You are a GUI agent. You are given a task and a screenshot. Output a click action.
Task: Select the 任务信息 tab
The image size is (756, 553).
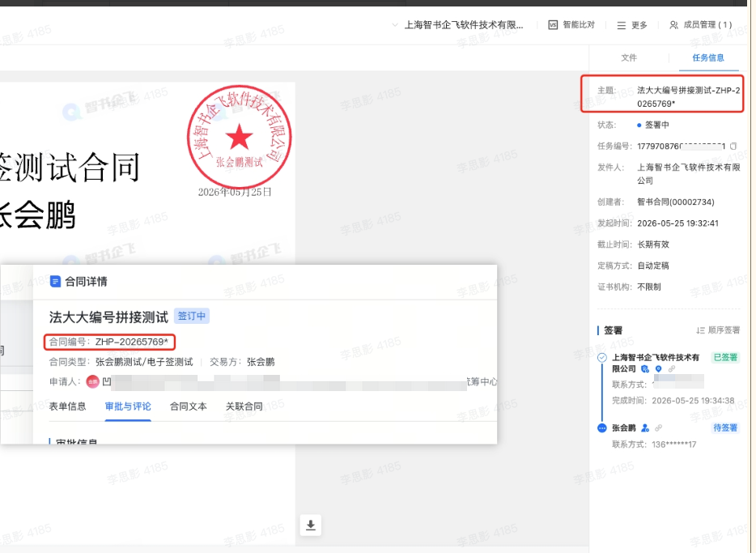pos(708,57)
